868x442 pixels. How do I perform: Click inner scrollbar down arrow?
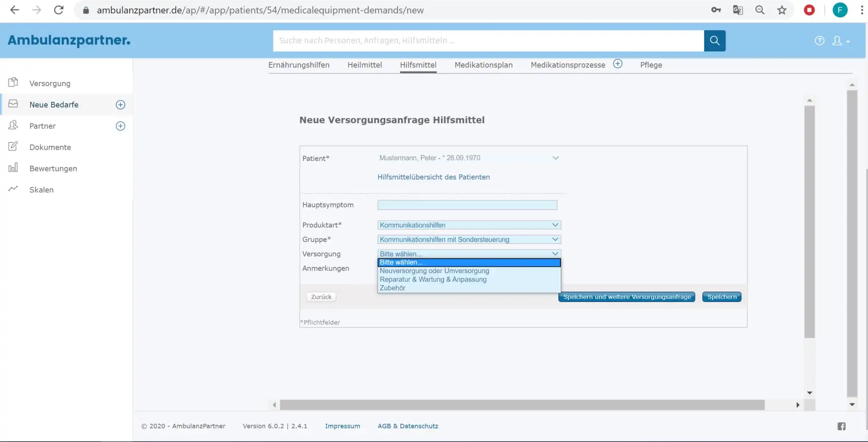click(810, 393)
